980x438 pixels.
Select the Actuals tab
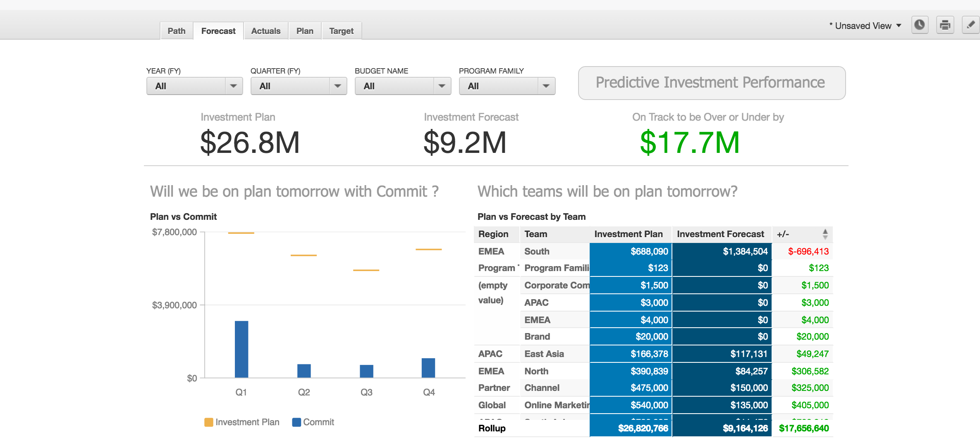click(x=265, y=31)
